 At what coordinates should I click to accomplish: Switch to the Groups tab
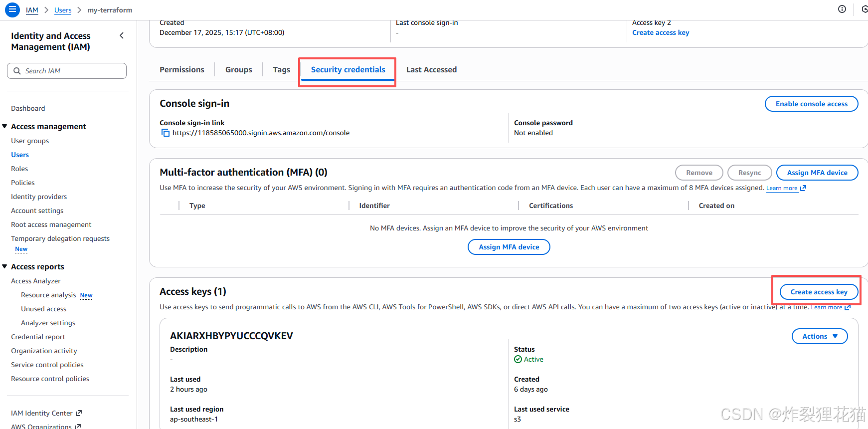[x=239, y=69]
